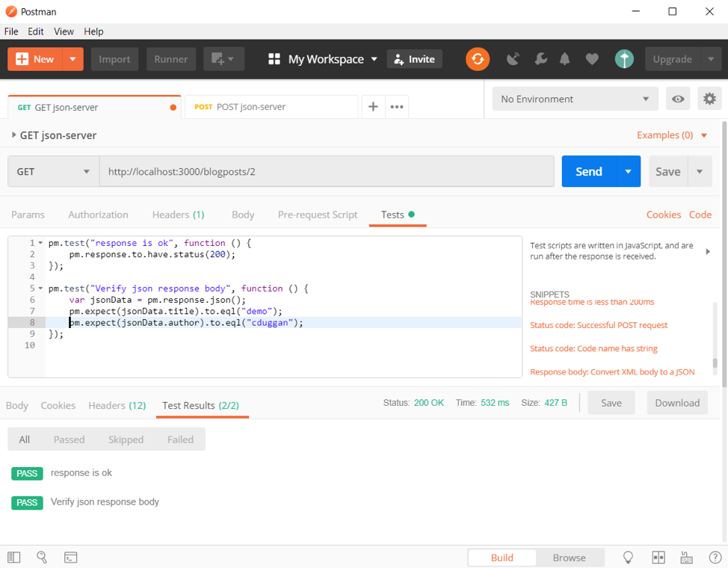Click the Invite button
This screenshot has width=728, height=568.
415,59
